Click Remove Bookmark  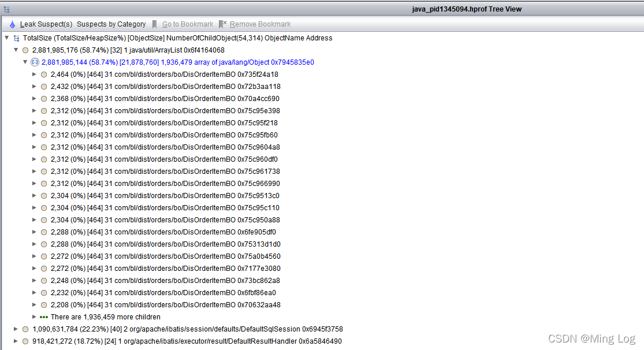click(x=260, y=24)
